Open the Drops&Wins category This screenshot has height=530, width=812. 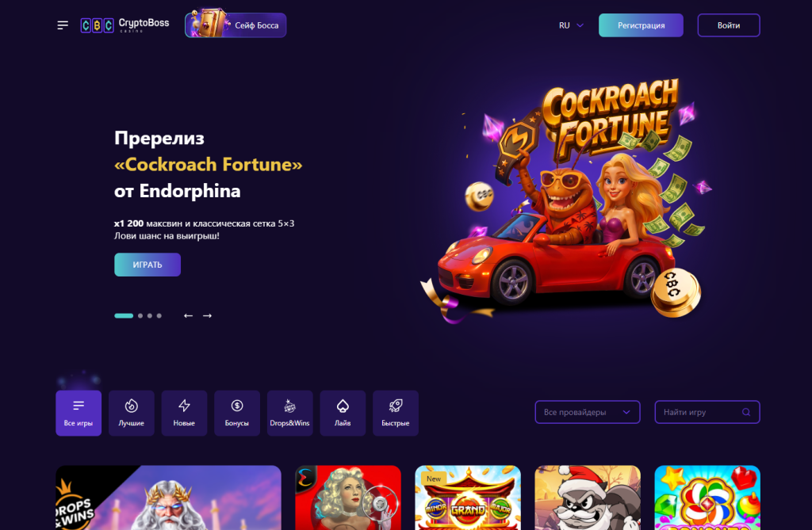pyautogui.click(x=290, y=413)
